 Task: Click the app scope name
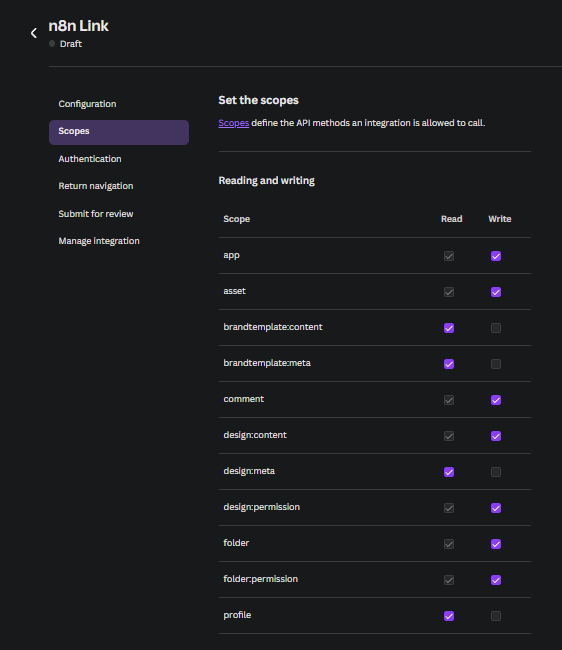pyautogui.click(x=231, y=255)
